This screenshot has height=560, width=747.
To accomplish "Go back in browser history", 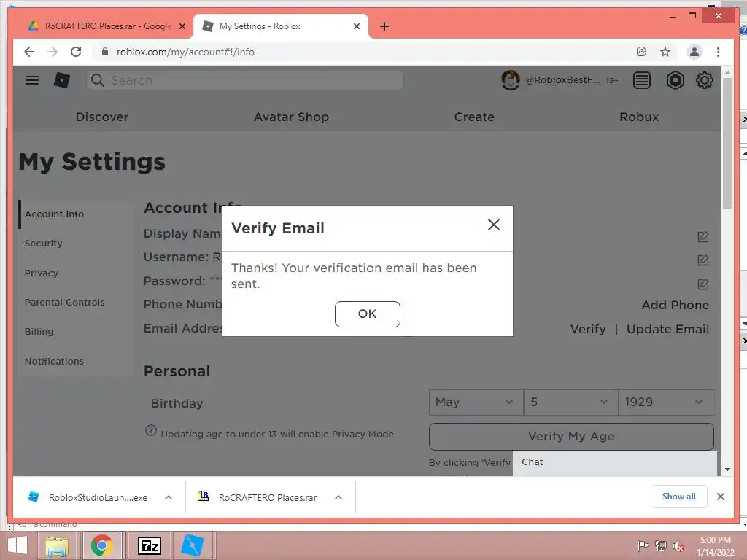I will coord(29,52).
